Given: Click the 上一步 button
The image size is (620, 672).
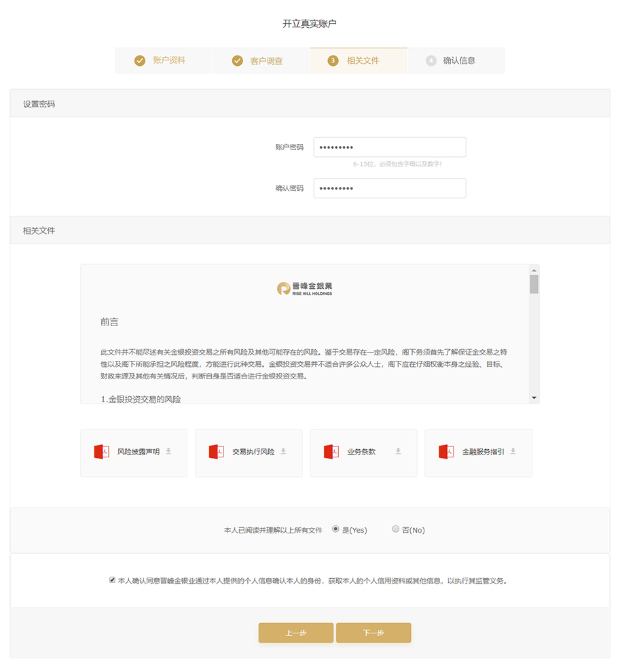Looking at the screenshot, I should point(295,632).
